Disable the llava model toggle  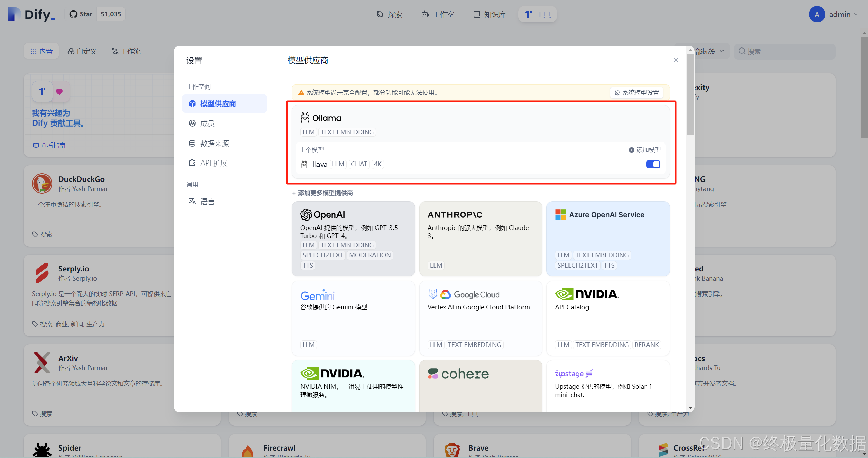[x=653, y=164]
